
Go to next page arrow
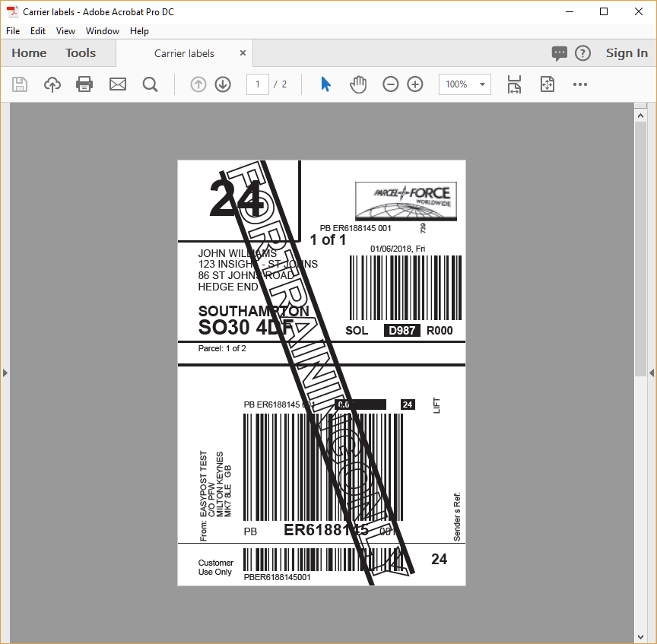[x=223, y=84]
